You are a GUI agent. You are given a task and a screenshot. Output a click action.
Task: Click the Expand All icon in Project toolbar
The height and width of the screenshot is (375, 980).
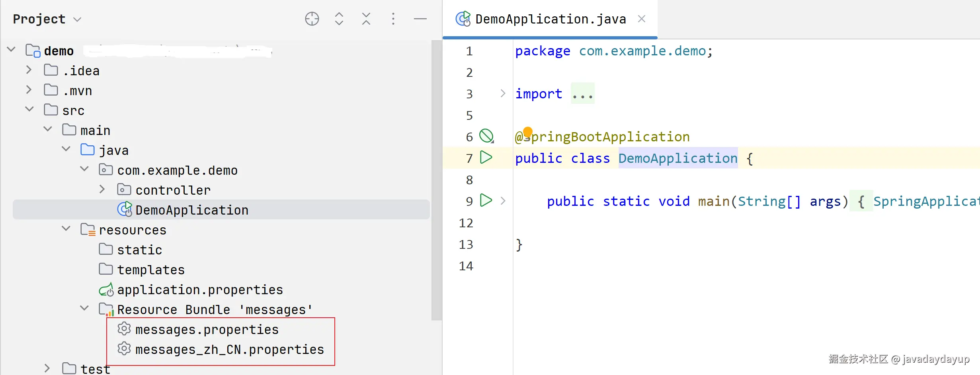pos(339,19)
